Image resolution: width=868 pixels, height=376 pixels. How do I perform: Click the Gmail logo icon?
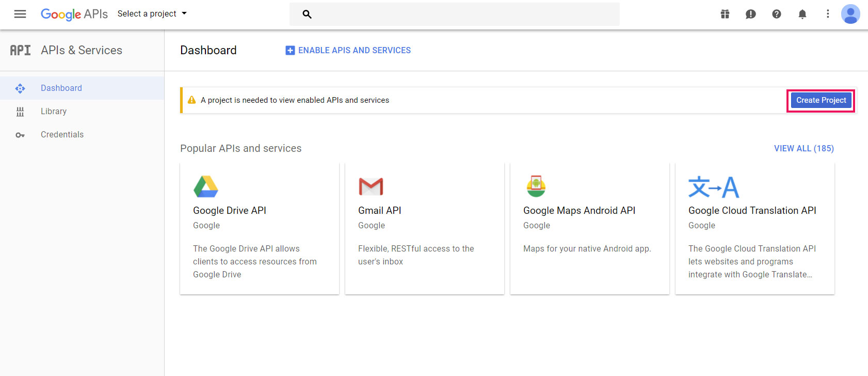(x=371, y=186)
